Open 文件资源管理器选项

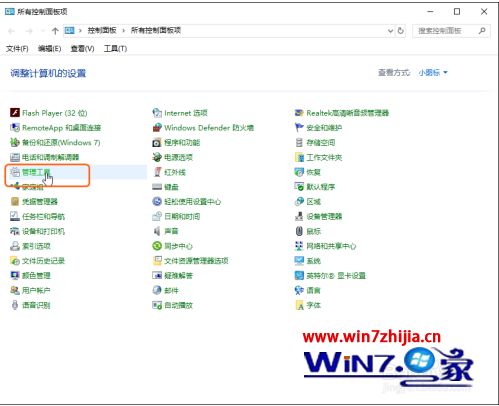190,261
